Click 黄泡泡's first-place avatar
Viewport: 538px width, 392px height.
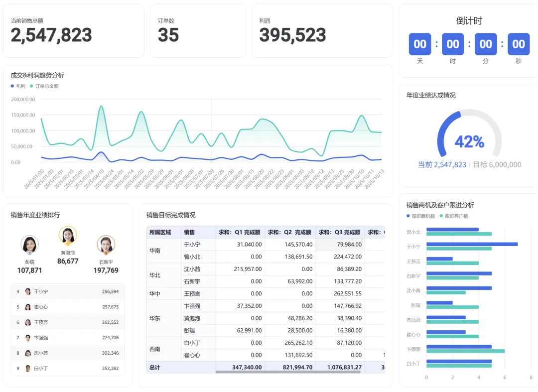point(68,235)
